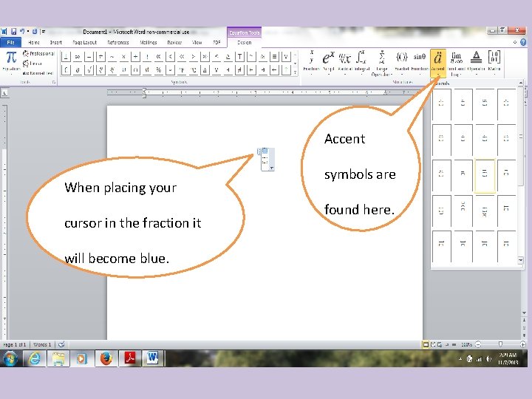Insert the multiplication sign symbol
This screenshot has height=399, width=532.
(124, 57)
